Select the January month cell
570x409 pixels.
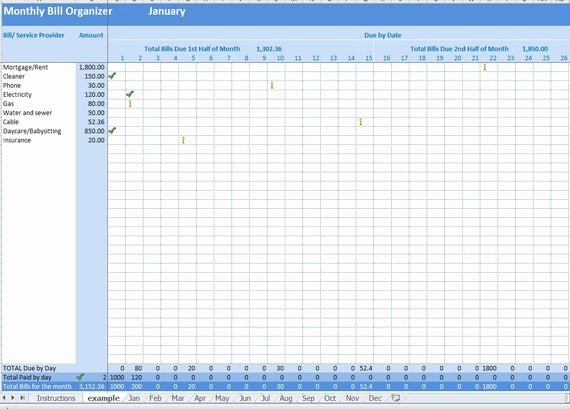click(166, 11)
